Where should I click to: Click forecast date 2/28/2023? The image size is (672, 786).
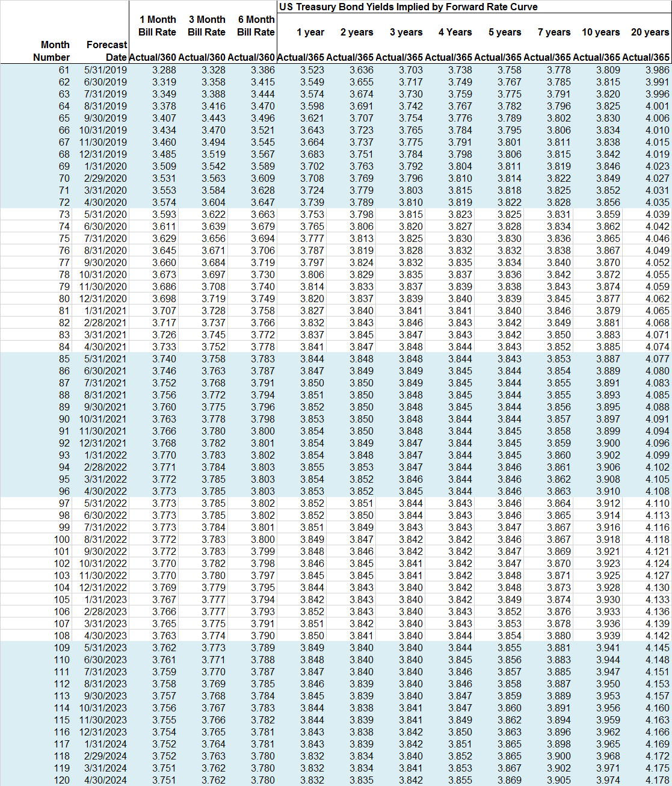coord(105,611)
